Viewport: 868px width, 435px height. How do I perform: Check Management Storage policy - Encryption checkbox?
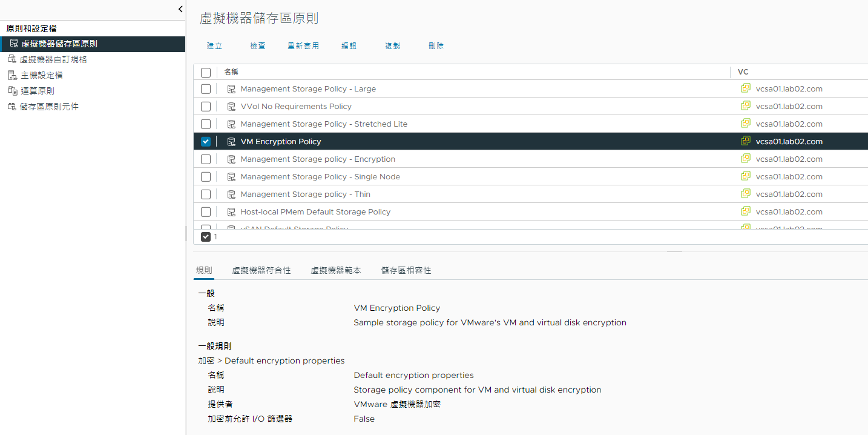[x=206, y=159]
